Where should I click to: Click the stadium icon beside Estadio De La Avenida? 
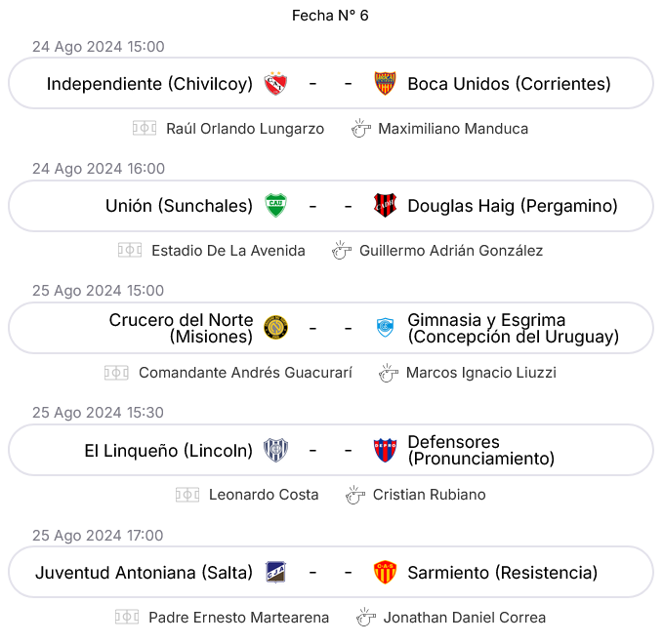tap(130, 251)
